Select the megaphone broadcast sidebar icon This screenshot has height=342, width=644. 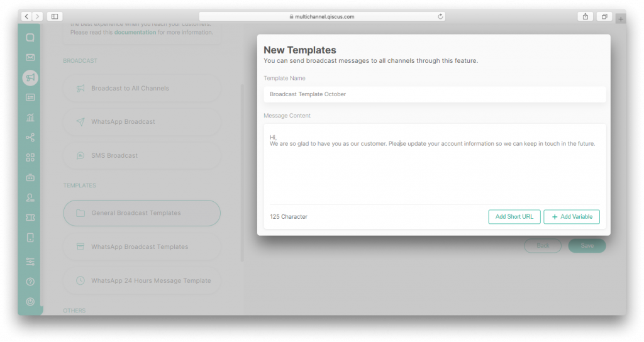pos(30,77)
